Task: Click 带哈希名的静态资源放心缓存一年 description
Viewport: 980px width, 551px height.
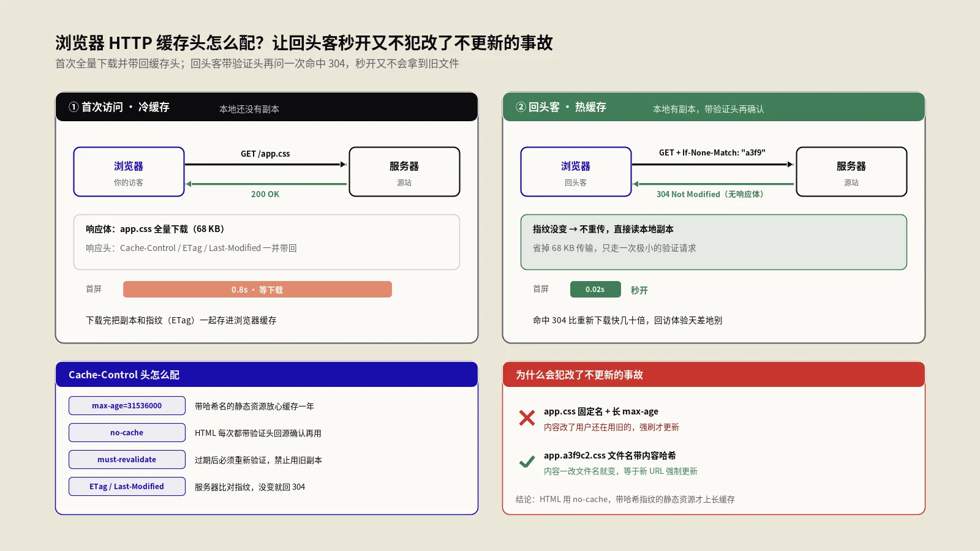Action: click(x=254, y=406)
